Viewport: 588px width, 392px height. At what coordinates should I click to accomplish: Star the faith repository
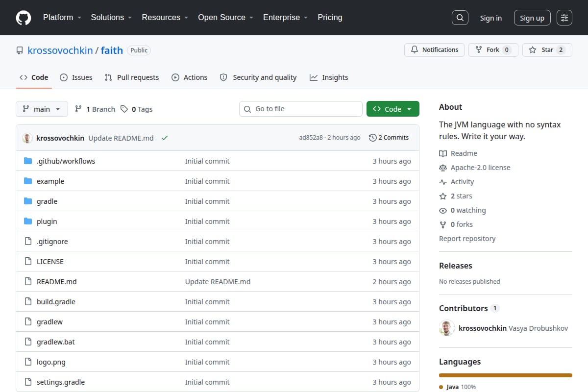(547, 50)
